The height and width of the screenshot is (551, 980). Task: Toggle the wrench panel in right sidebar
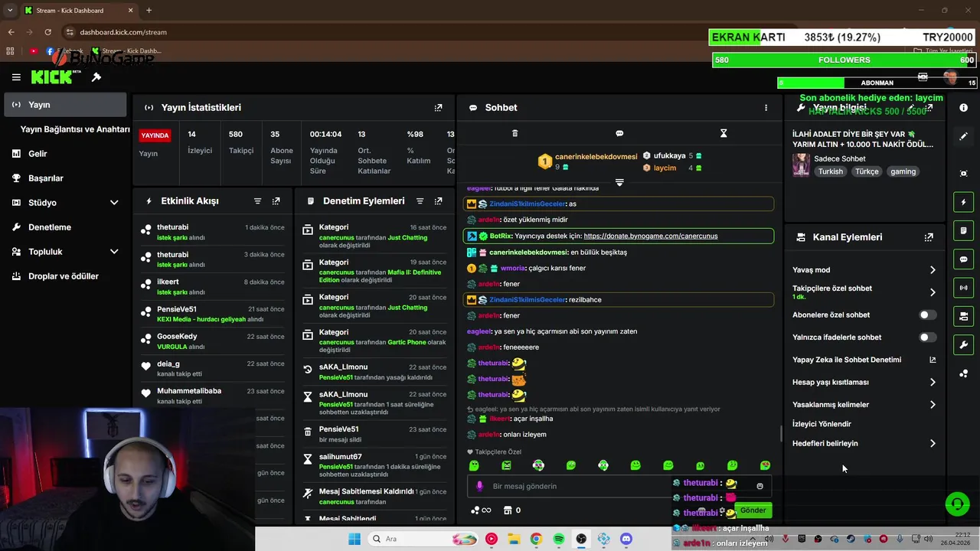963,345
